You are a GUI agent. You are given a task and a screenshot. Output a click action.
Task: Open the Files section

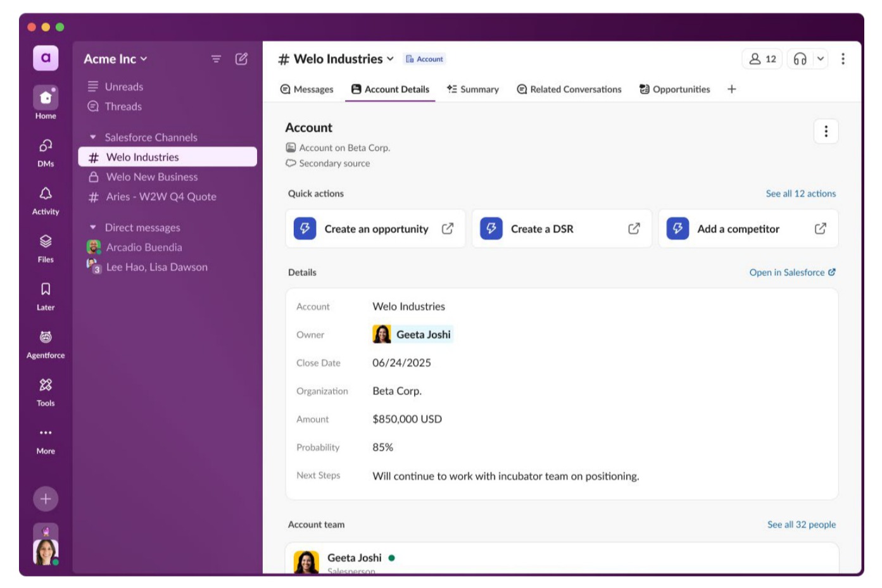pos(45,246)
